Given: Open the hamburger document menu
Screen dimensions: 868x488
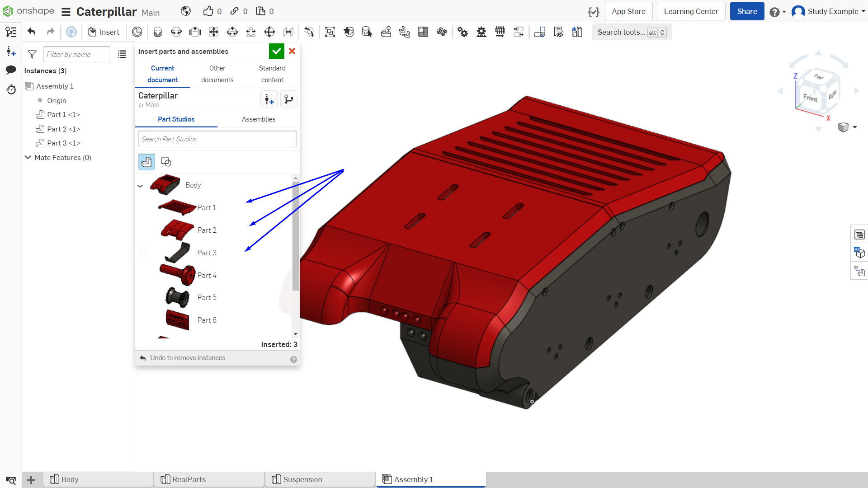Looking at the screenshot, I should click(x=66, y=12).
